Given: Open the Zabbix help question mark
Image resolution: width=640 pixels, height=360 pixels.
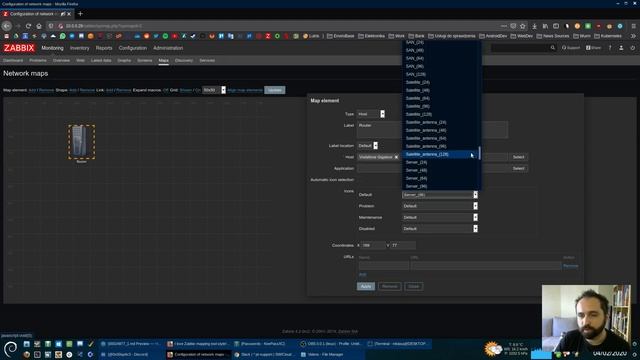Looking at the screenshot, I should click(x=610, y=48).
